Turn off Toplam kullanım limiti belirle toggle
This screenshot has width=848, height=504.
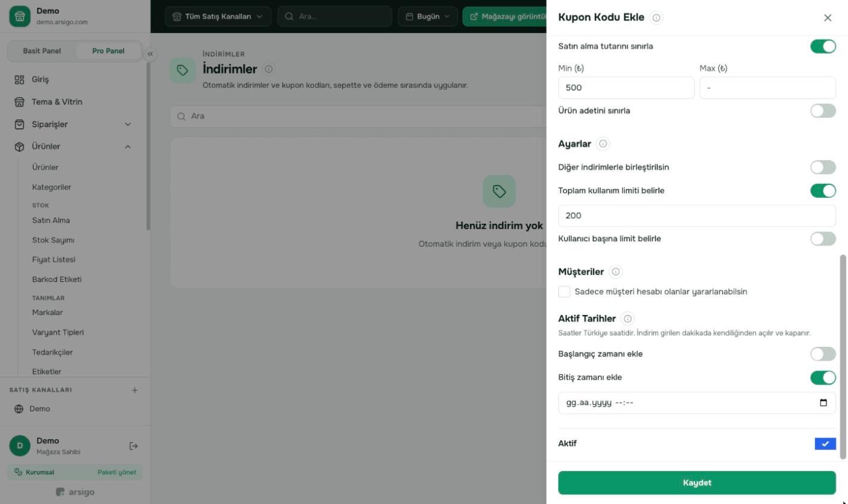823,190
